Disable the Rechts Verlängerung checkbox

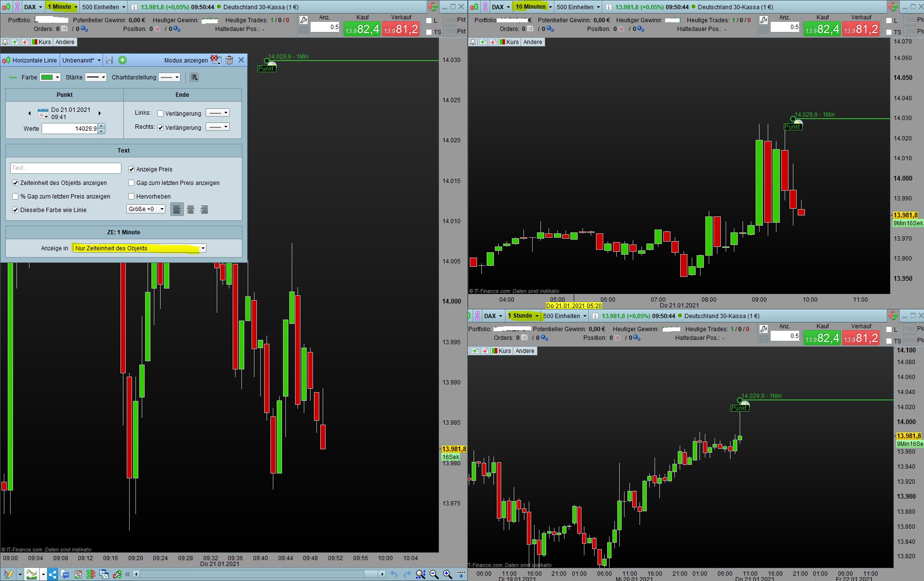(x=161, y=127)
